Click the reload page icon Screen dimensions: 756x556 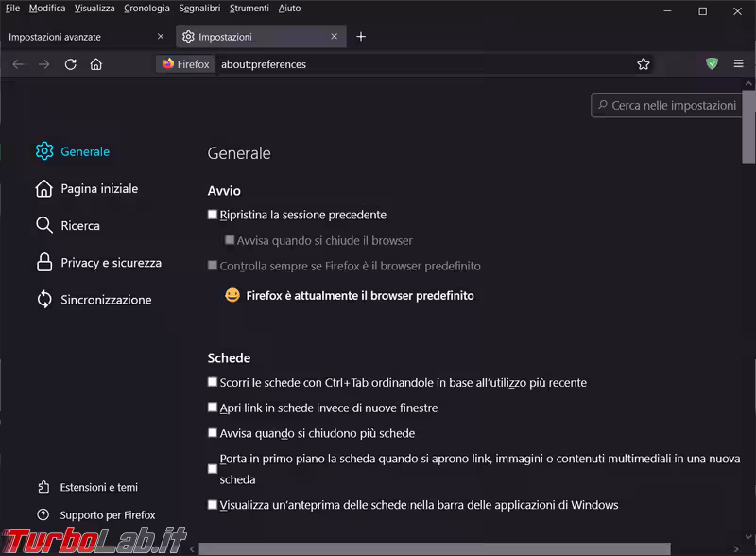coord(70,64)
